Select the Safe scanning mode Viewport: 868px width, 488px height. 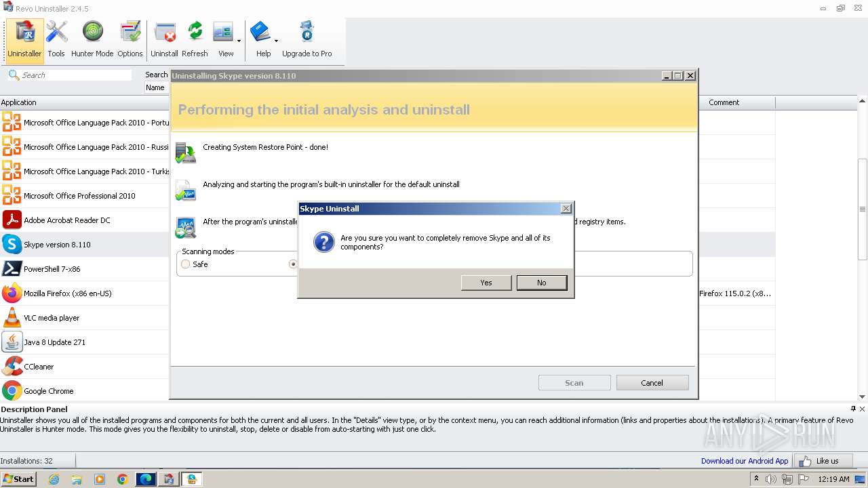click(x=186, y=264)
